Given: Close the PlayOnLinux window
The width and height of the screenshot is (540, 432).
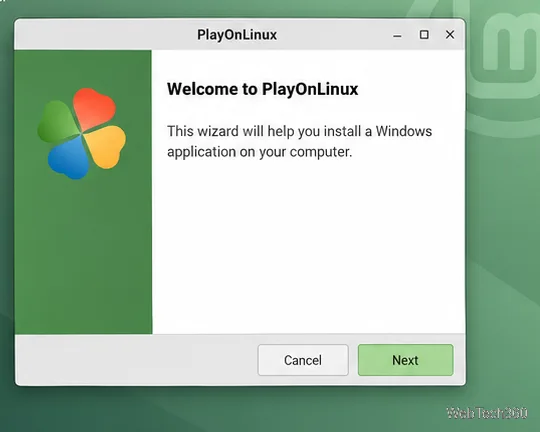Looking at the screenshot, I should (x=450, y=34).
